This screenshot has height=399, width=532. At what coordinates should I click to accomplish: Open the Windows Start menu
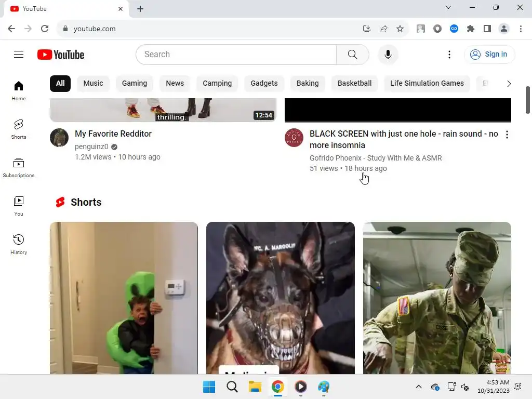point(209,387)
